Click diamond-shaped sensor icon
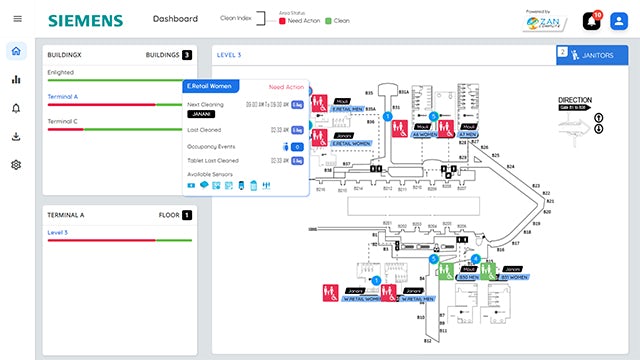This screenshot has width=640, height=360. pos(204,185)
